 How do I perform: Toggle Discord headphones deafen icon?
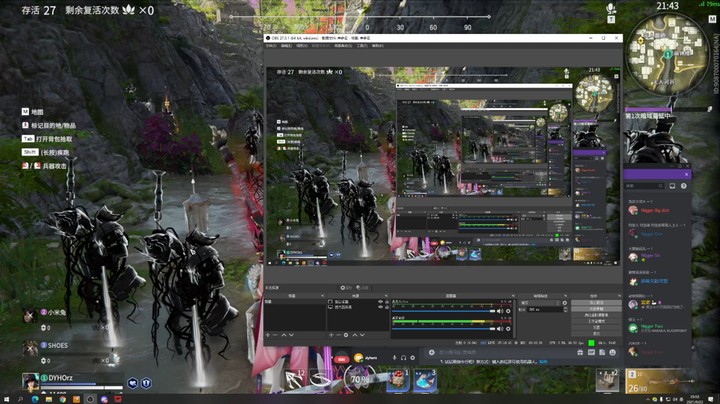point(403,357)
